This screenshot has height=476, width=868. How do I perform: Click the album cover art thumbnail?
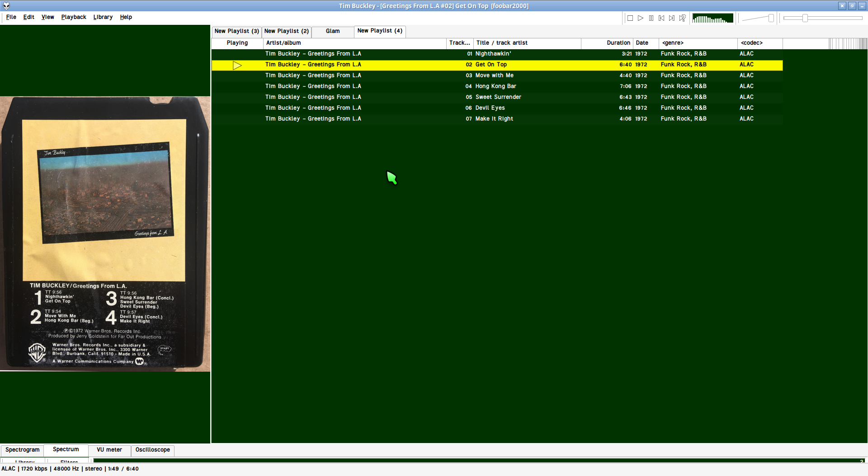pos(105,234)
